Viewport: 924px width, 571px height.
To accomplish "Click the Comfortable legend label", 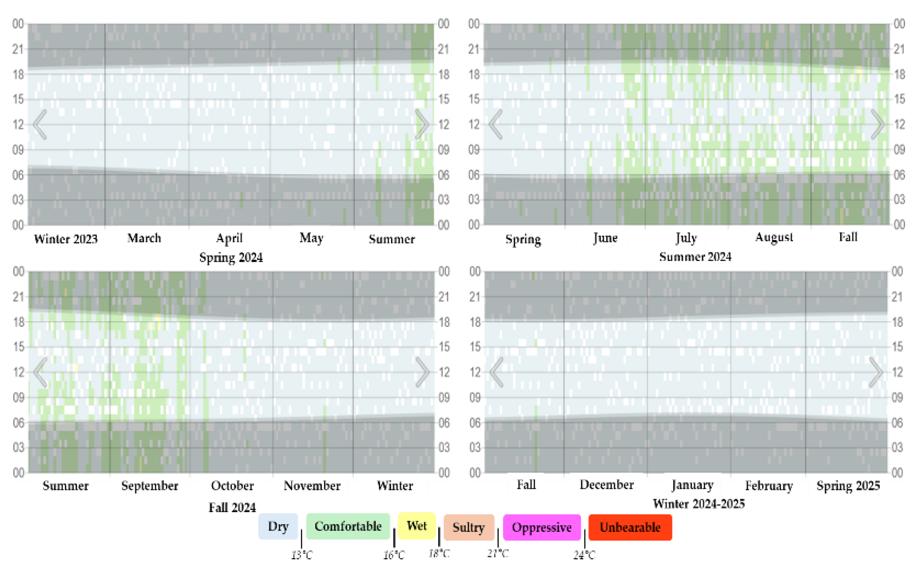I will tap(348, 526).
